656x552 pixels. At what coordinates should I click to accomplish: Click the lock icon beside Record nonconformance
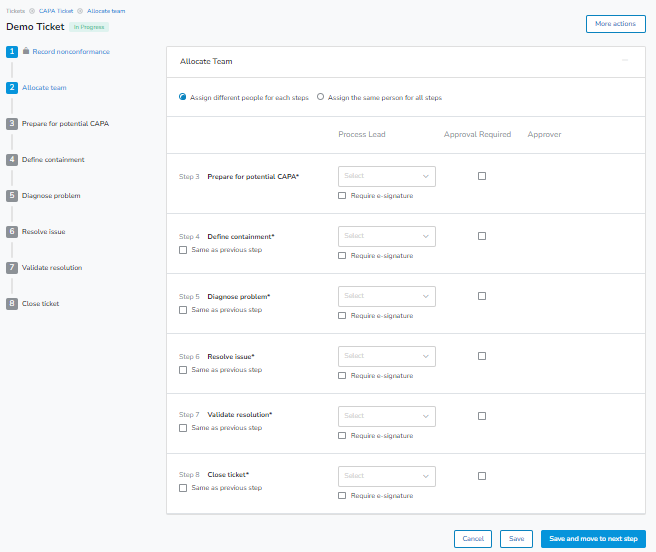pyautogui.click(x=26, y=51)
